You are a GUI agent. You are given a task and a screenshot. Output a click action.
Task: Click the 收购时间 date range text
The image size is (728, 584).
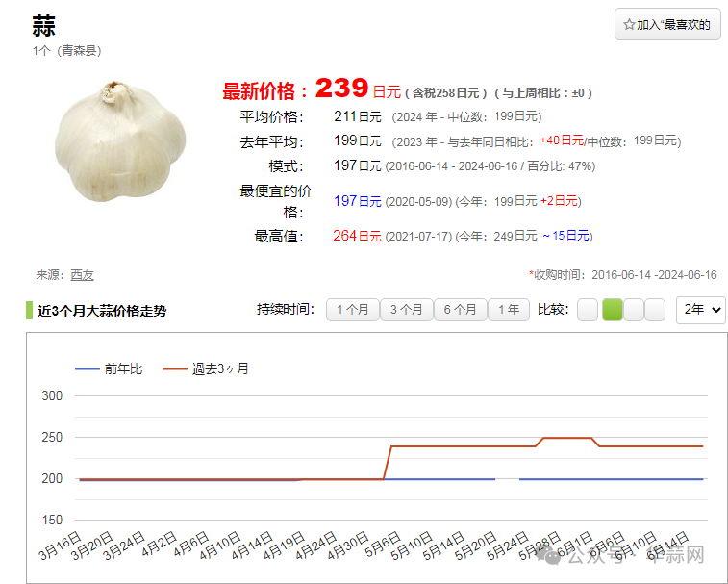pos(623,275)
